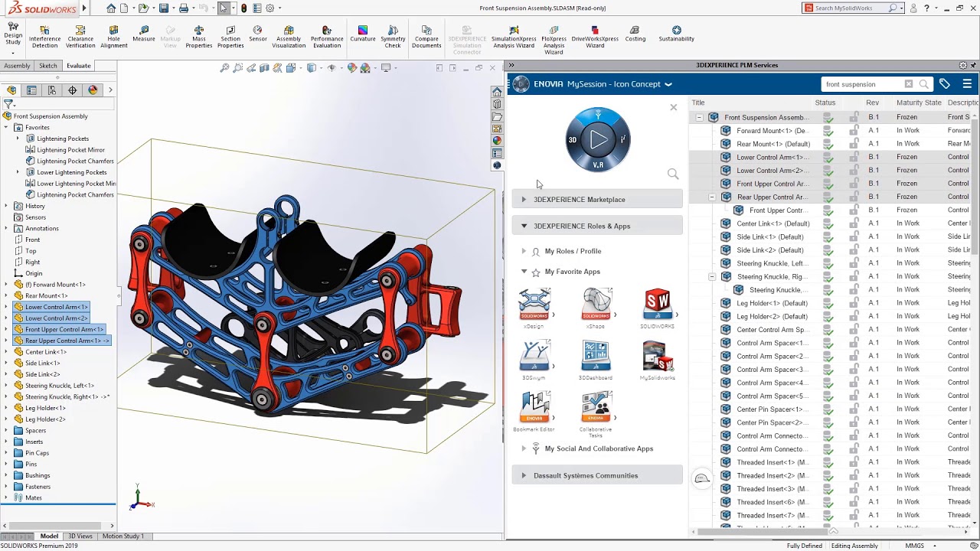
Task: Collapse 3DEXPERIENCE Roles & Apps section
Action: [x=597, y=226]
